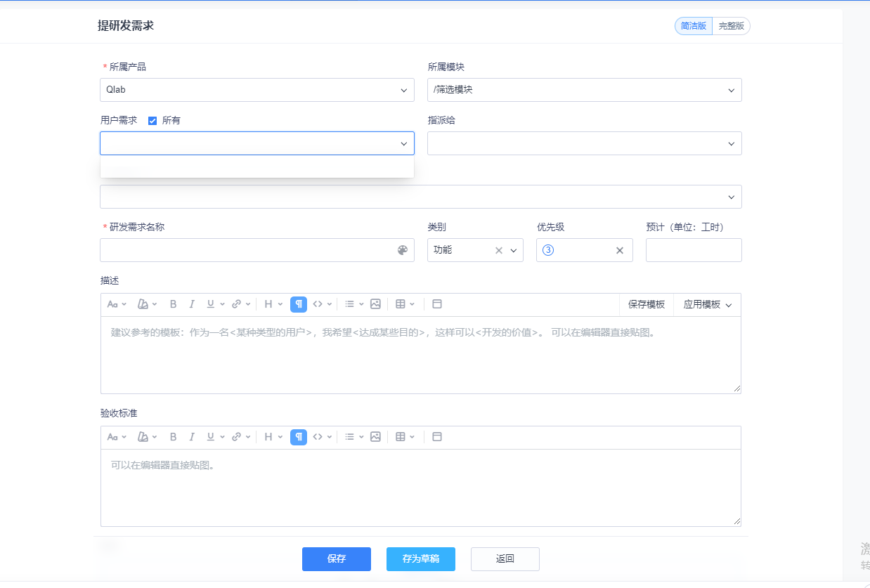Click the paragraph icon in 描述 toolbar
Viewport: 870px width, 588px height.
tap(299, 304)
